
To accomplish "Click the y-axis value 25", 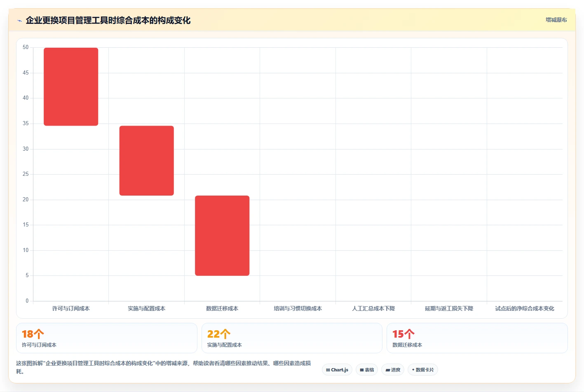I will pyautogui.click(x=26, y=174).
